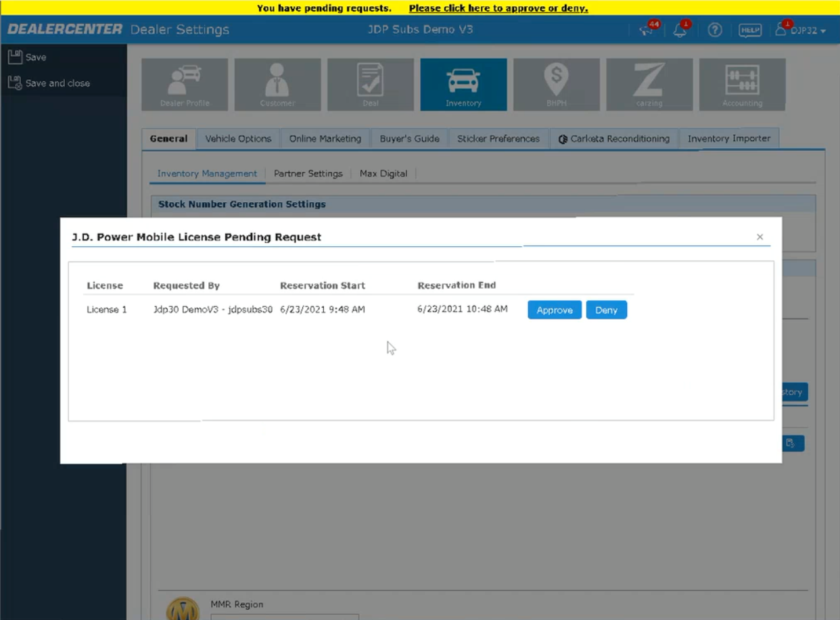
Task: Select the Inventory settings tile
Action: click(x=463, y=85)
